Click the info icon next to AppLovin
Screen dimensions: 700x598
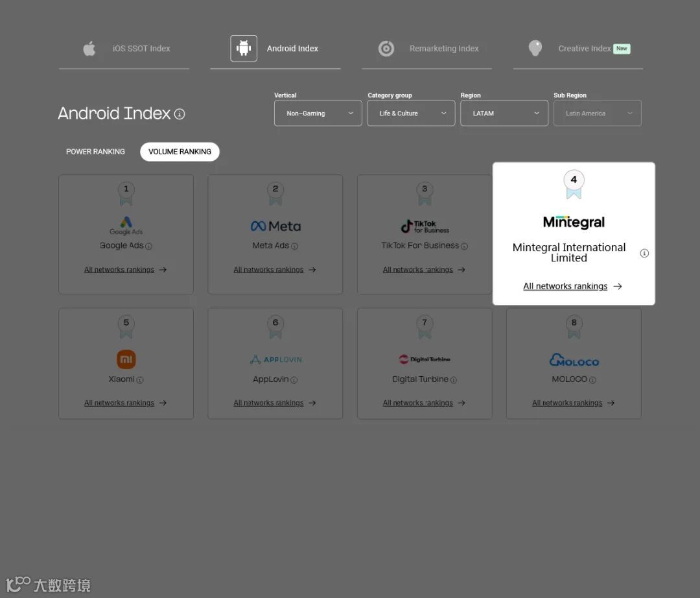point(294,380)
